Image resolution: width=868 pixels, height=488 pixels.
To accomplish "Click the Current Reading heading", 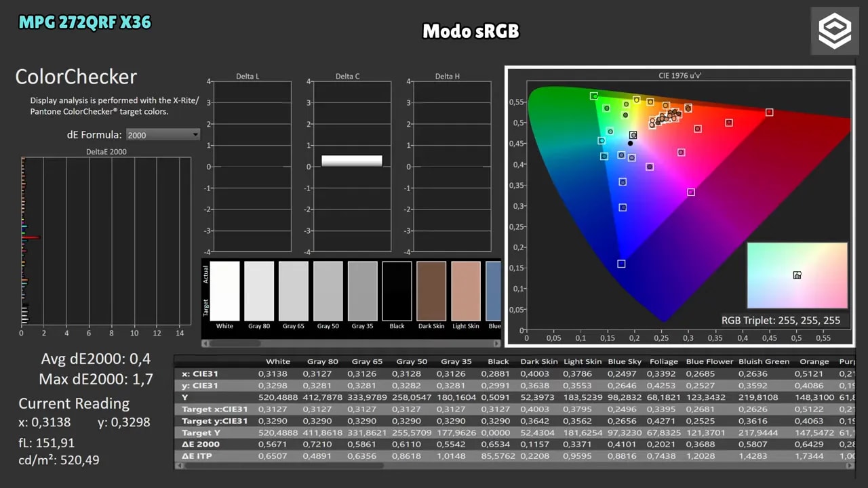I will 74,403.
